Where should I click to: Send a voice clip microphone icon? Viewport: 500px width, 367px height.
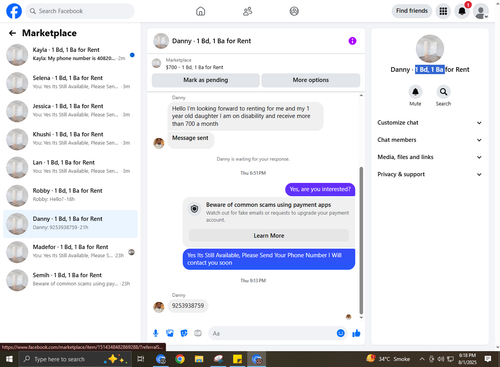coord(156,333)
